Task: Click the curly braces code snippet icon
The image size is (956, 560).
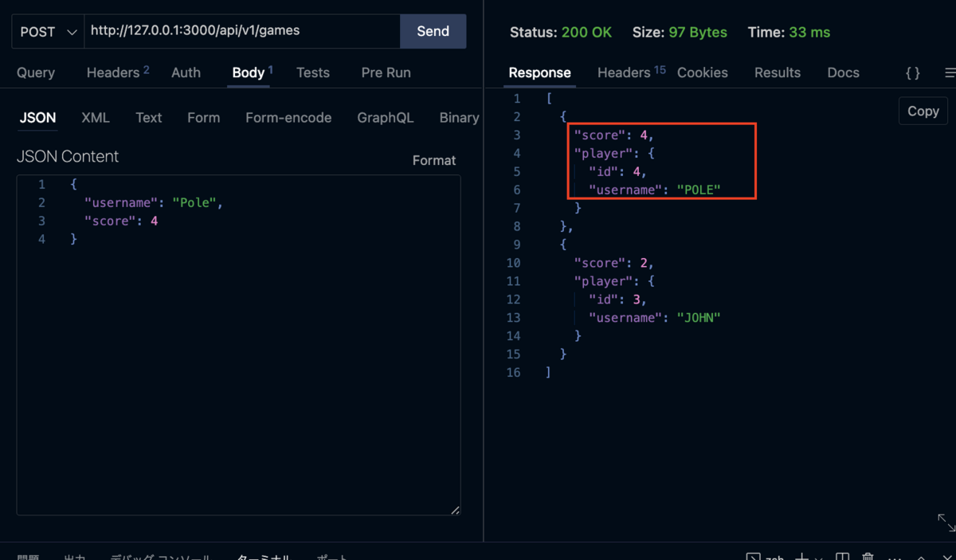Action: click(913, 72)
